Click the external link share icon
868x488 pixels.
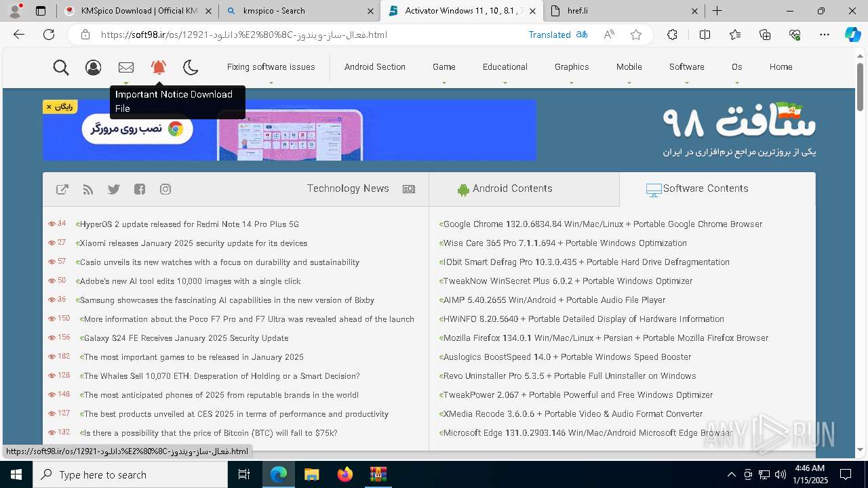(62, 189)
